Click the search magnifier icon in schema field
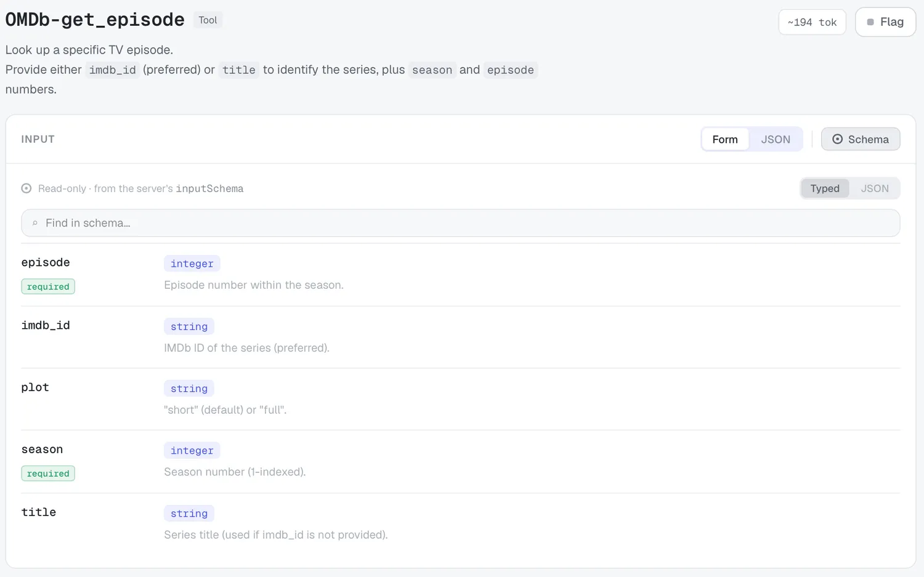 [x=35, y=223]
